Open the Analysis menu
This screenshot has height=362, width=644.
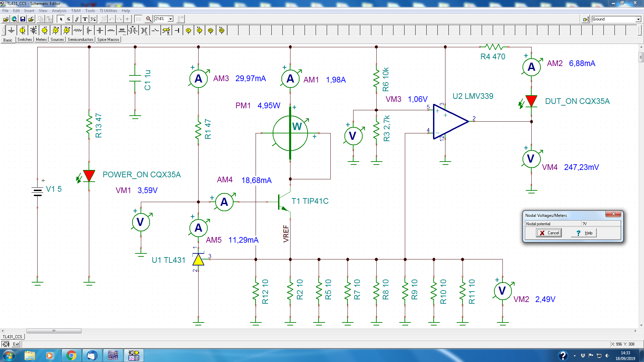59,11
